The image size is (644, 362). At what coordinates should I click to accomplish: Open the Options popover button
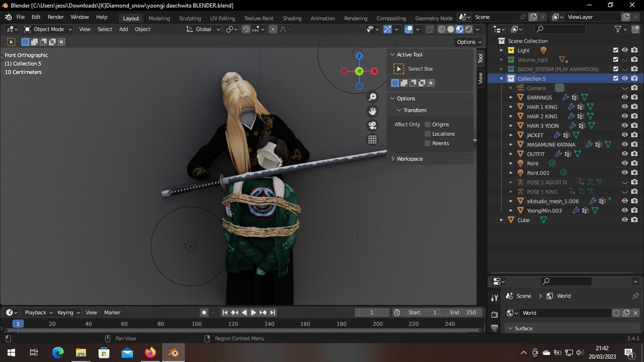(x=469, y=42)
